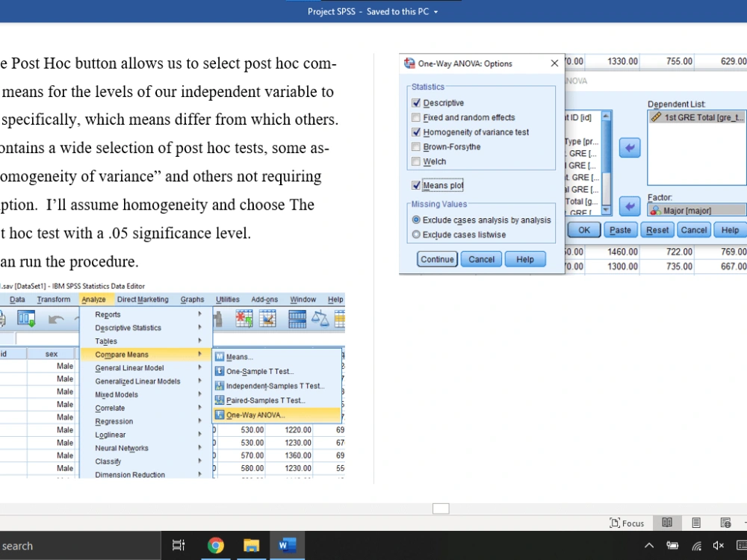Click the variable list scrollbar
The width and height of the screenshot is (747, 560).
click(606, 163)
